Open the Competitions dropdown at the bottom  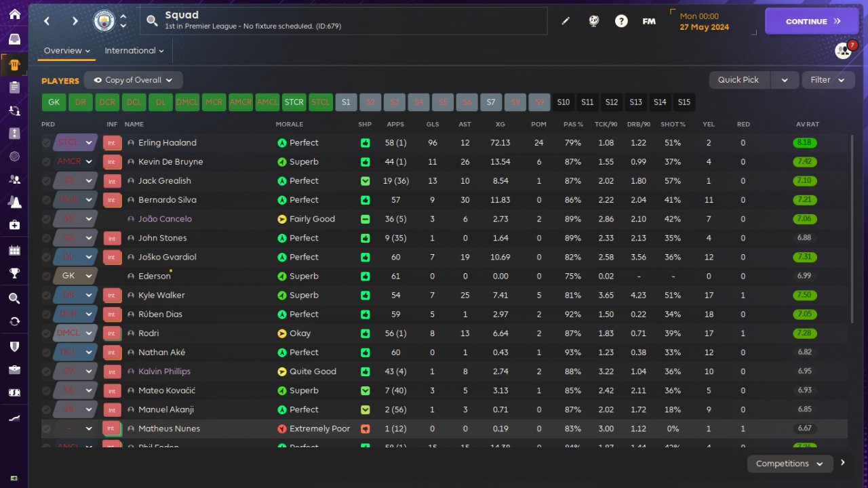click(789, 464)
